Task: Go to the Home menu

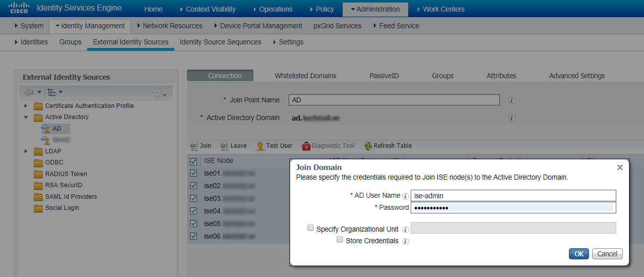Action: coord(153,9)
